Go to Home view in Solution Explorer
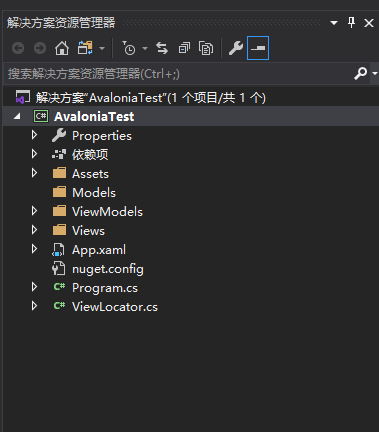The image size is (379, 432). coord(62,48)
